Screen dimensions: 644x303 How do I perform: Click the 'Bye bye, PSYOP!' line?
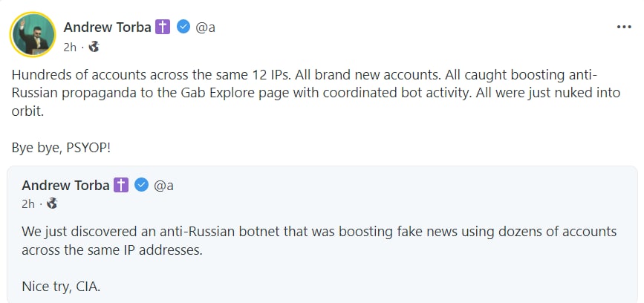[61, 147]
